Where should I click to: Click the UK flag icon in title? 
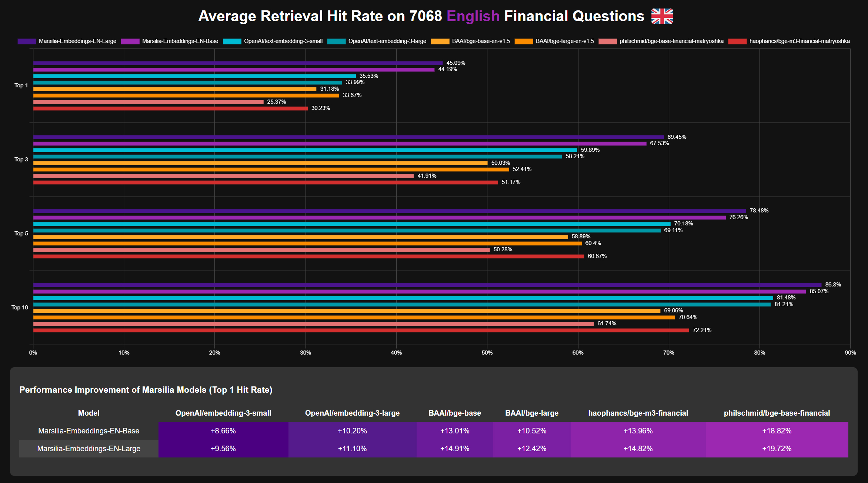point(662,16)
